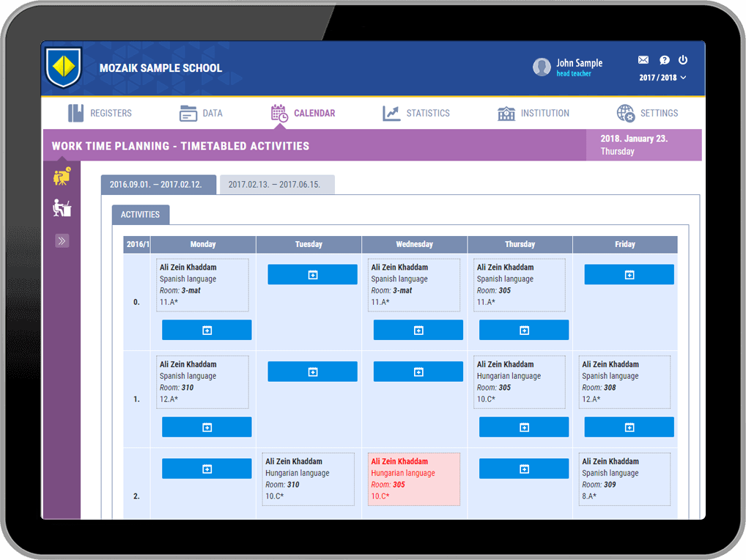Add activity on Tuesday period 0
746x560 pixels.
point(312,275)
